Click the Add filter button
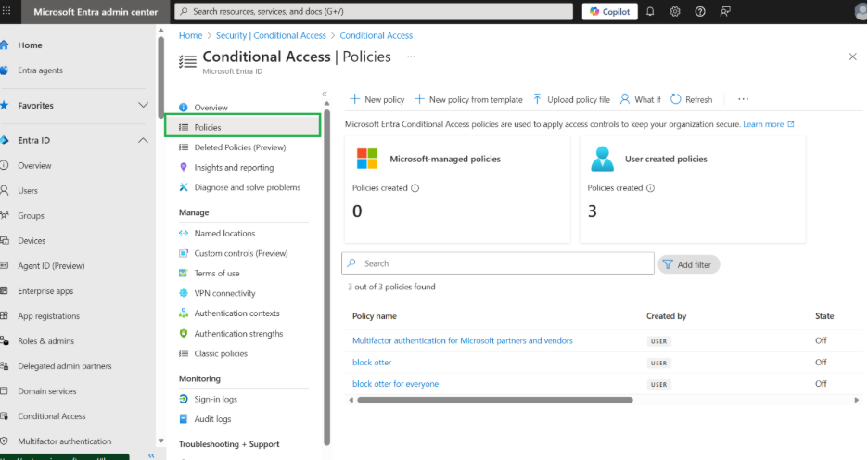 [689, 264]
